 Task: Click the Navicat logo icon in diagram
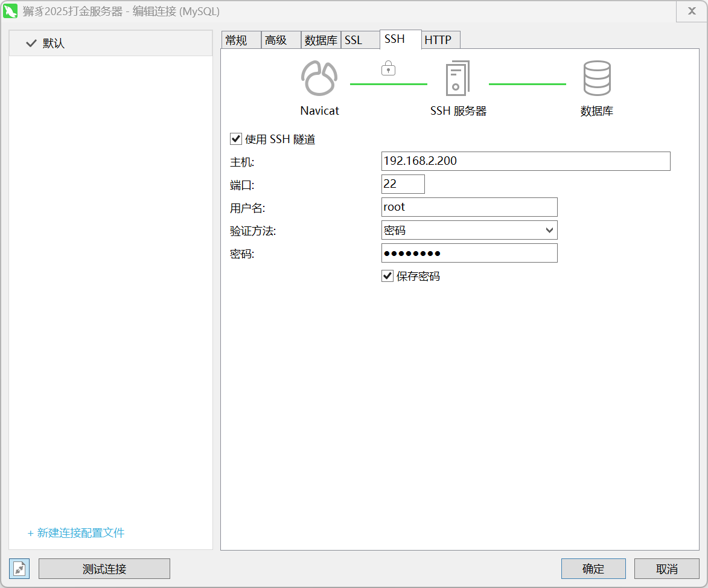[x=319, y=78]
